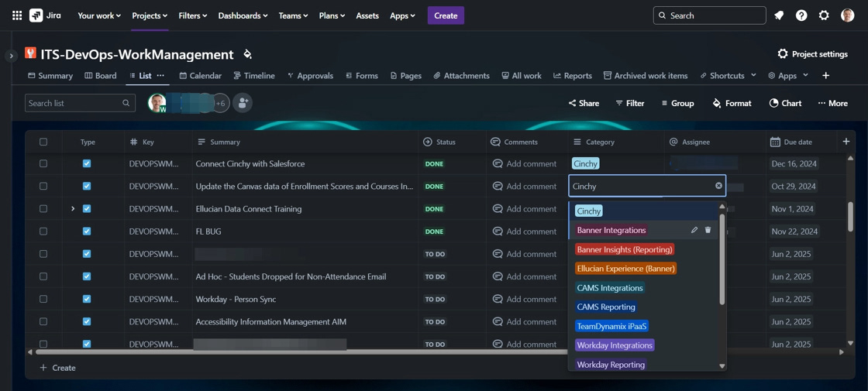Click the Chart button
868x391 pixels.
(x=786, y=103)
